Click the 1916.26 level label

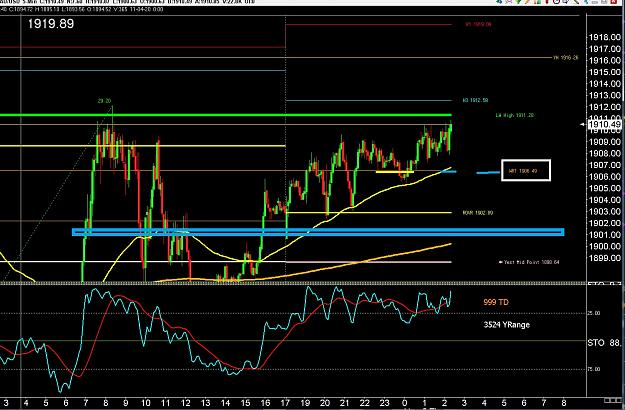click(566, 58)
